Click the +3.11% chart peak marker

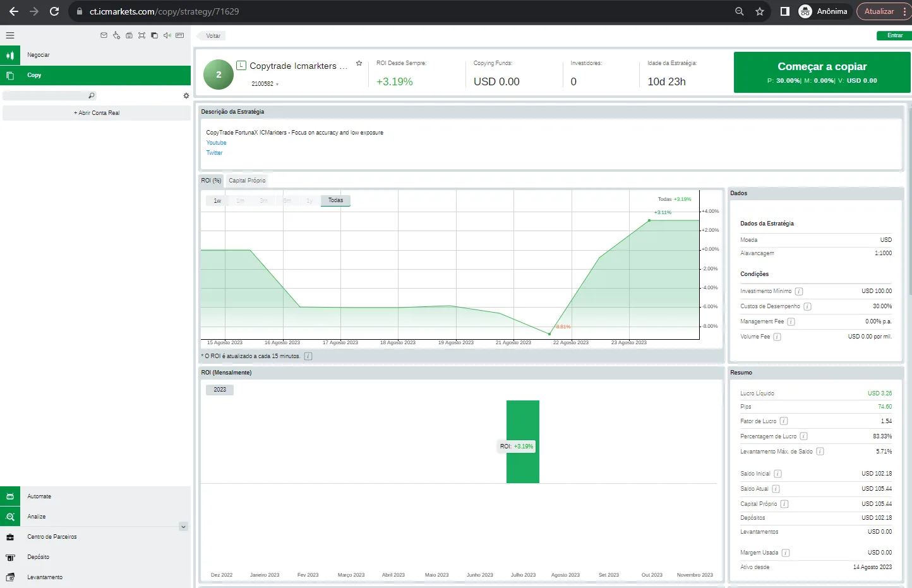(649, 220)
